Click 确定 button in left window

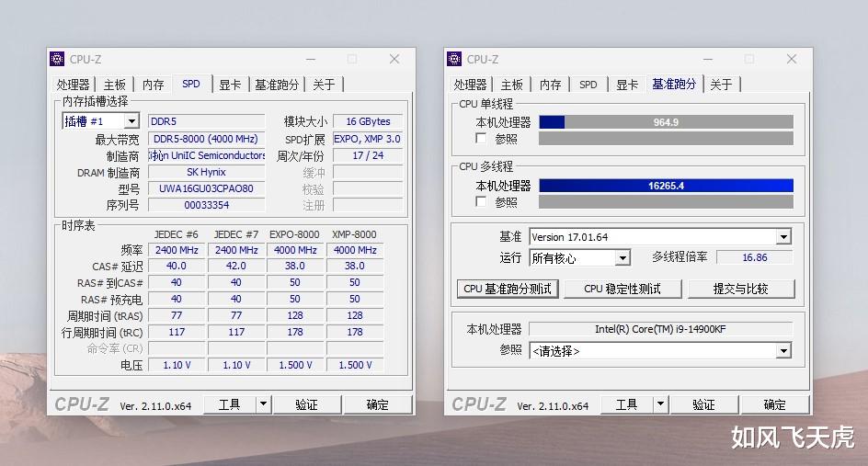pos(378,404)
